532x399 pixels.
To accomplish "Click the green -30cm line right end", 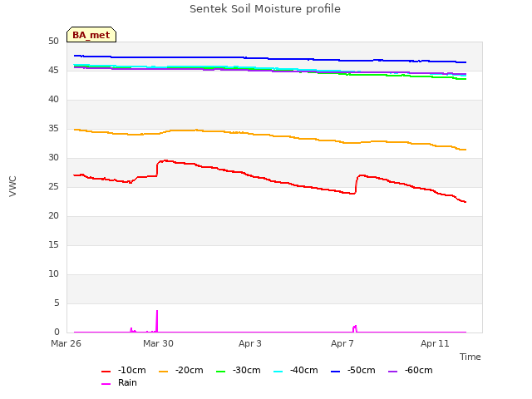I will point(465,79).
